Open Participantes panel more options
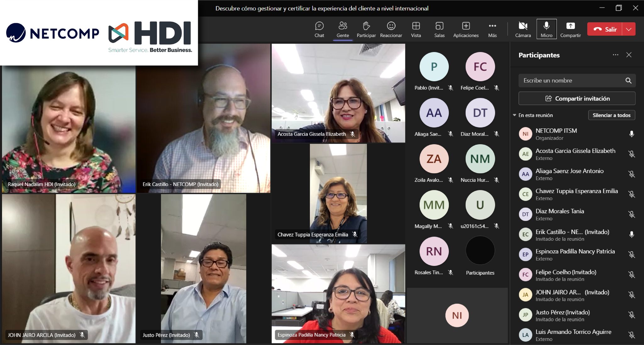644x345 pixels. click(x=615, y=55)
